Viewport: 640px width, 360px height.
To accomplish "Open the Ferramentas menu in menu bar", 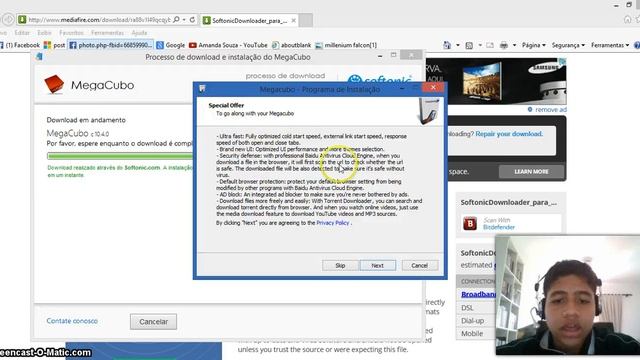I will click(x=107, y=33).
